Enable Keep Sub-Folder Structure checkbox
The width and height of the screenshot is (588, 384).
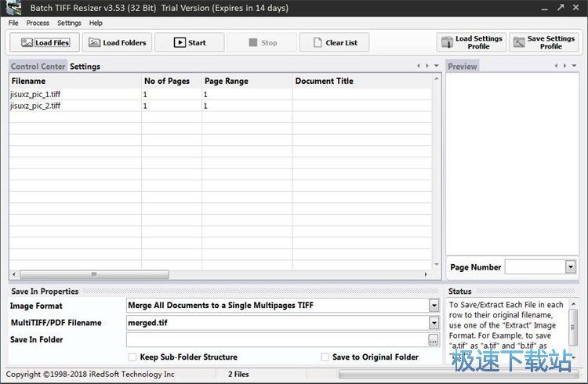[132, 357]
